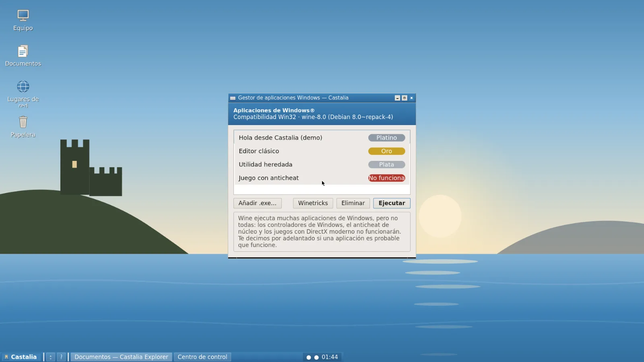Click the first tray dot indicator
The height and width of the screenshot is (362, 644).
click(x=309, y=357)
